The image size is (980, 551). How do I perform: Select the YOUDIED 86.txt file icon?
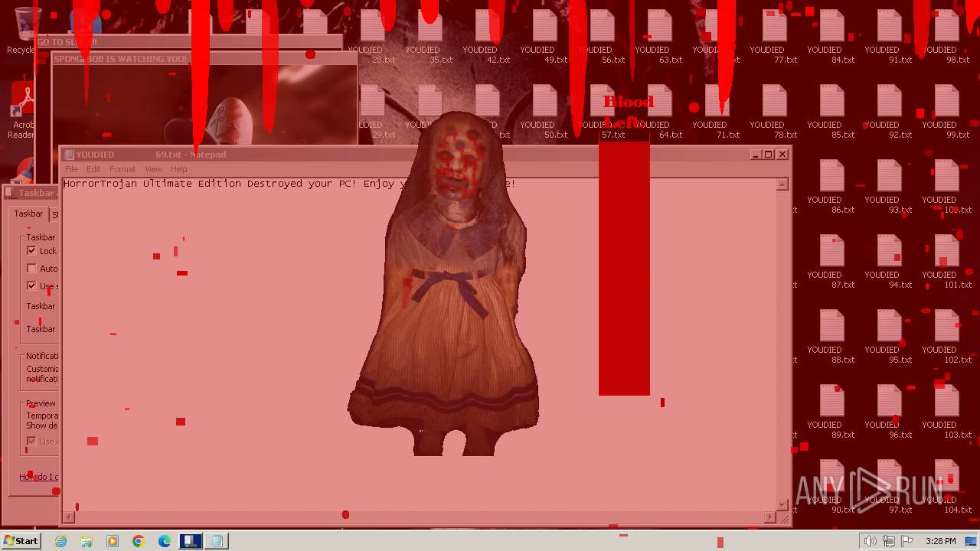pyautogui.click(x=831, y=187)
